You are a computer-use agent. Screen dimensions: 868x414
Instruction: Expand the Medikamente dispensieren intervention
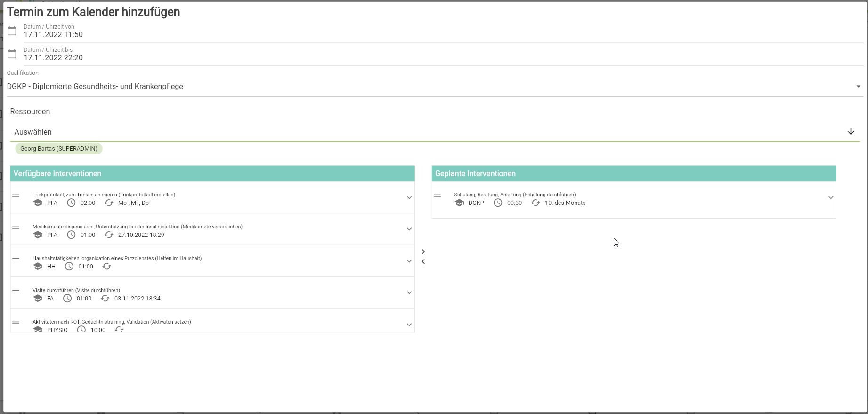[x=409, y=229]
